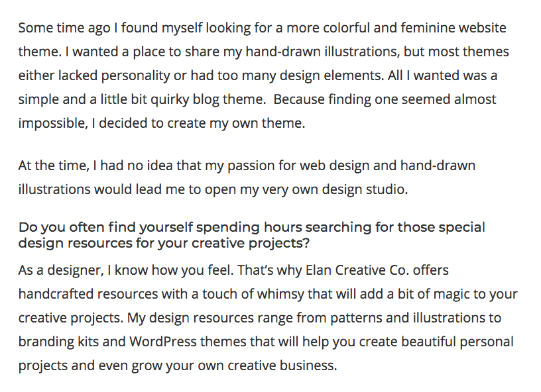Click the words 'handcrafted resources'
541x392 pixels.
(x=88, y=294)
